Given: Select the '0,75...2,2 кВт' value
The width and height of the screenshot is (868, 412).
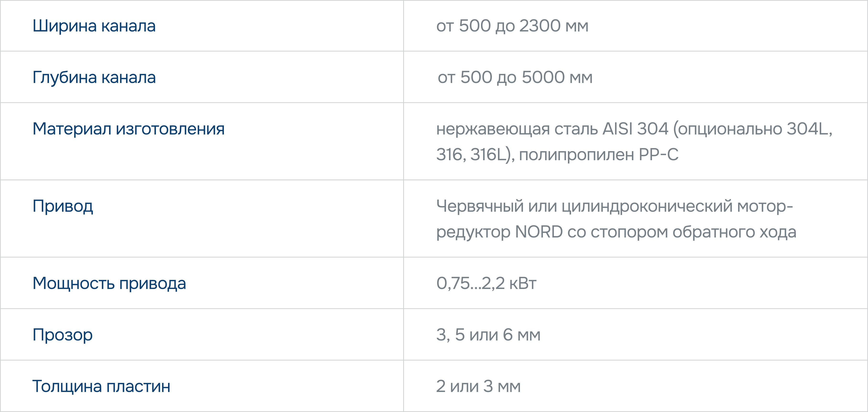Looking at the screenshot, I should (486, 283).
